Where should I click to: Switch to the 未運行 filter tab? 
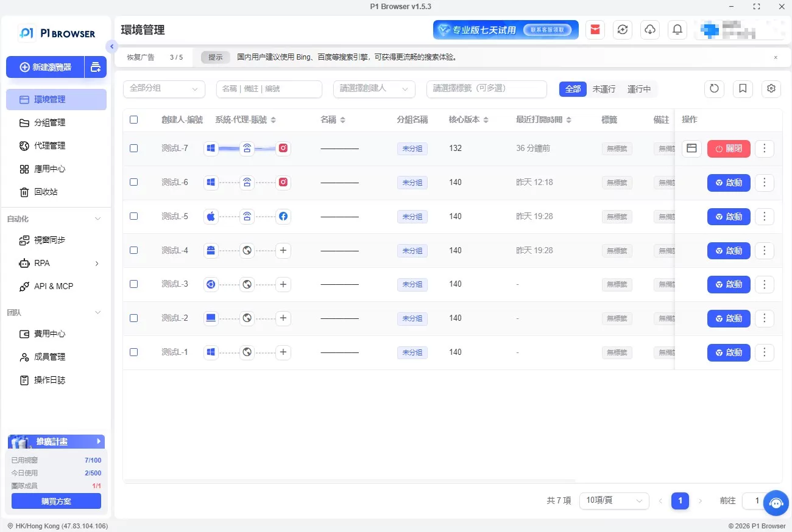click(x=604, y=89)
